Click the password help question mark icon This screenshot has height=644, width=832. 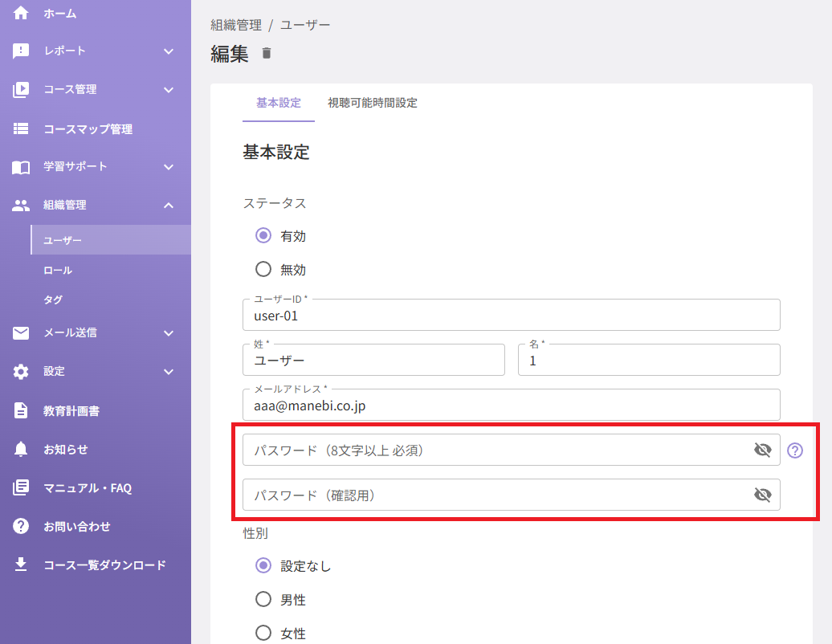pos(794,450)
